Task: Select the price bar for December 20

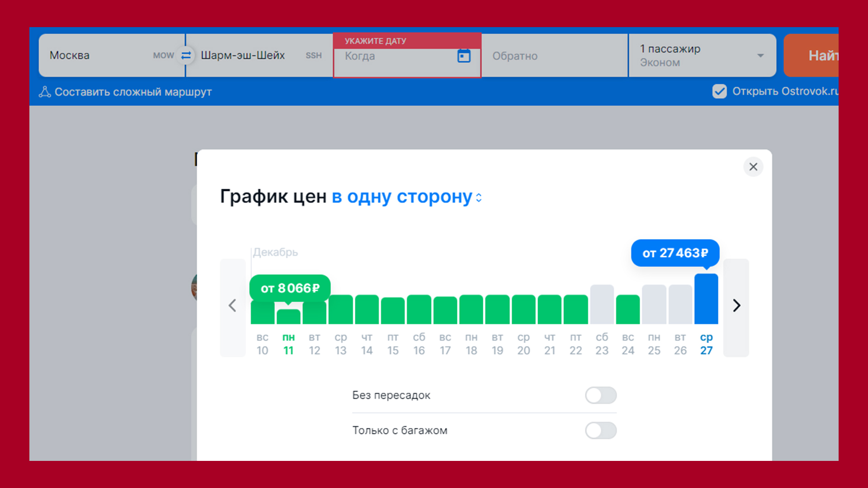Action: (524, 310)
